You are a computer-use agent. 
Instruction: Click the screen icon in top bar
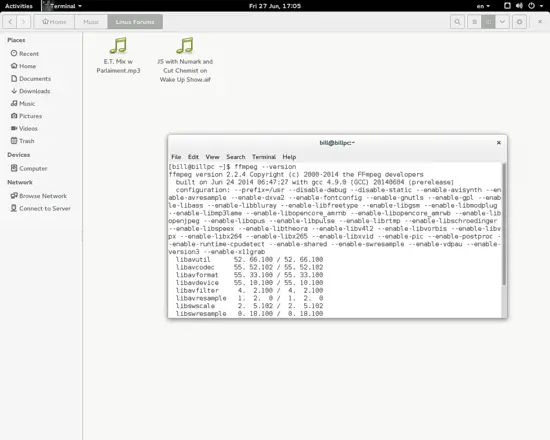[507, 6]
